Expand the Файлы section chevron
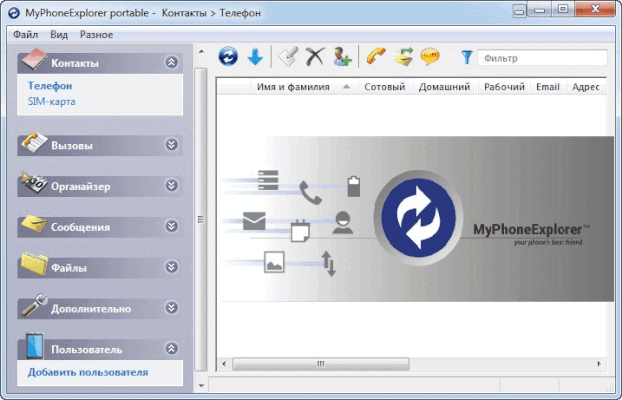Screen dimensions: 622x400 pyautogui.click(x=171, y=267)
